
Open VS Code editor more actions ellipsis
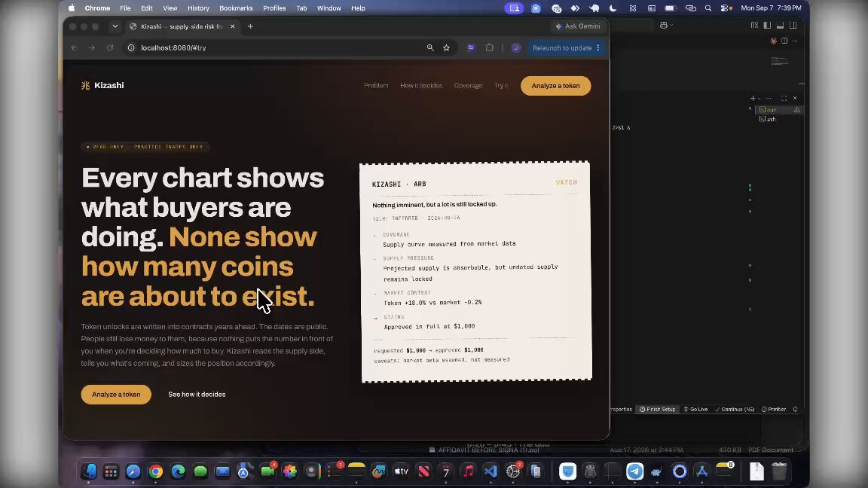tap(795, 41)
